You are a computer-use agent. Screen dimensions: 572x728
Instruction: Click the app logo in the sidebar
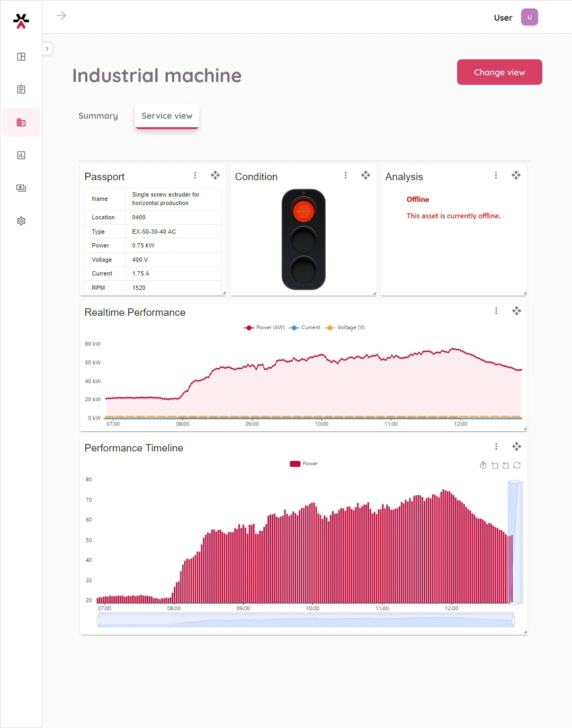point(21,21)
